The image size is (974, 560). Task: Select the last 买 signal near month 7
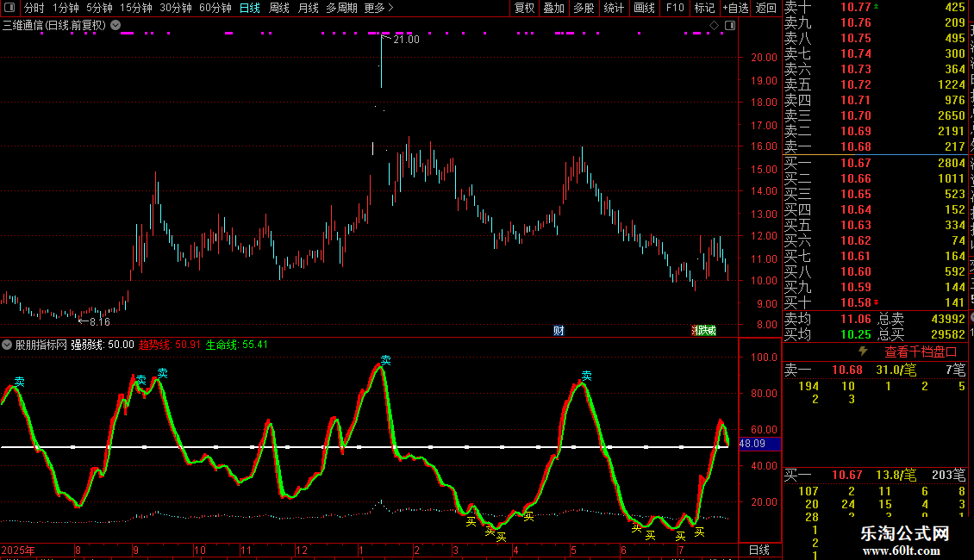(699, 532)
